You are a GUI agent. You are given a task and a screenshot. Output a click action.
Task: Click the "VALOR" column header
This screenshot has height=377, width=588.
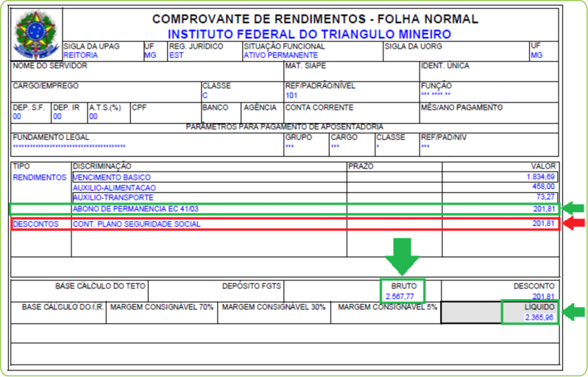pos(543,166)
